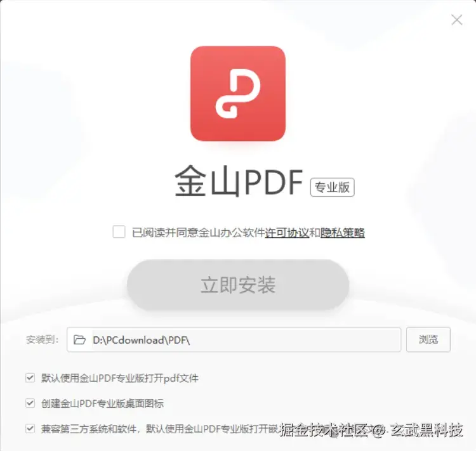Close the installer with the X icon
Screen dimensions: 476x451
(456, 20)
